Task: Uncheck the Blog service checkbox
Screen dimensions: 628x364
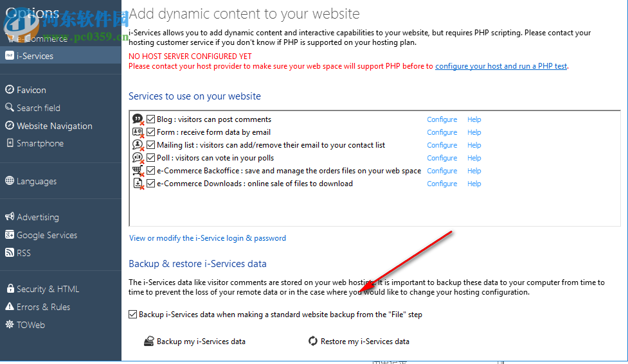Action: (x=151, y=119)
